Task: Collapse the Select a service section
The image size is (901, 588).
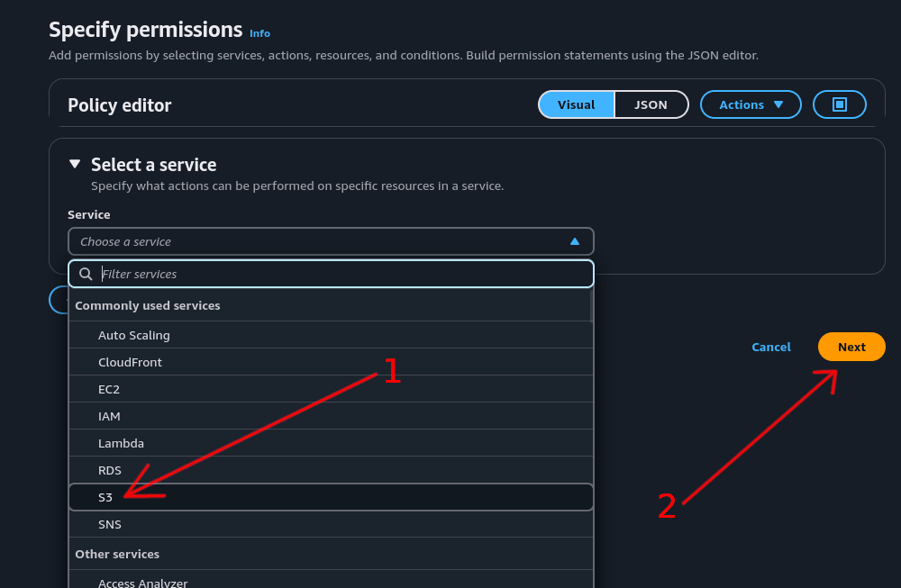Action: tap(75, 165)
